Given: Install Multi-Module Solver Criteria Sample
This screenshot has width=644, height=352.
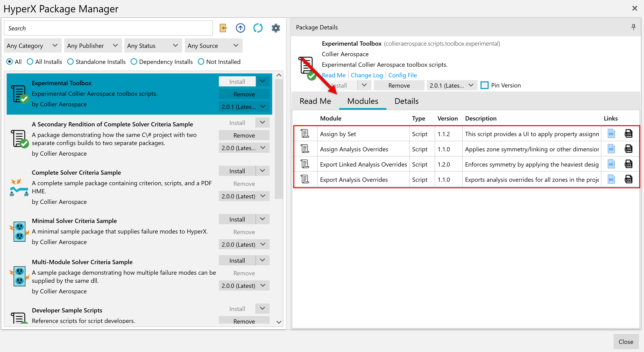Looking at the screenshot, I should 237,261.
